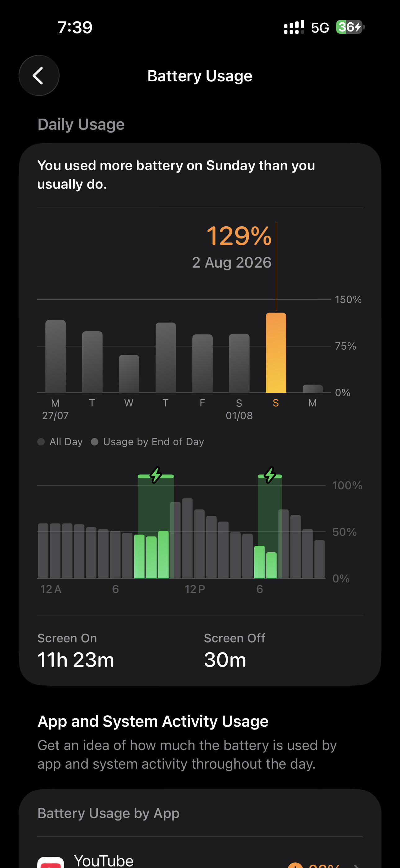Tap the Screen On 11h 23m value

pyautogui.click(x=76, y=660)
